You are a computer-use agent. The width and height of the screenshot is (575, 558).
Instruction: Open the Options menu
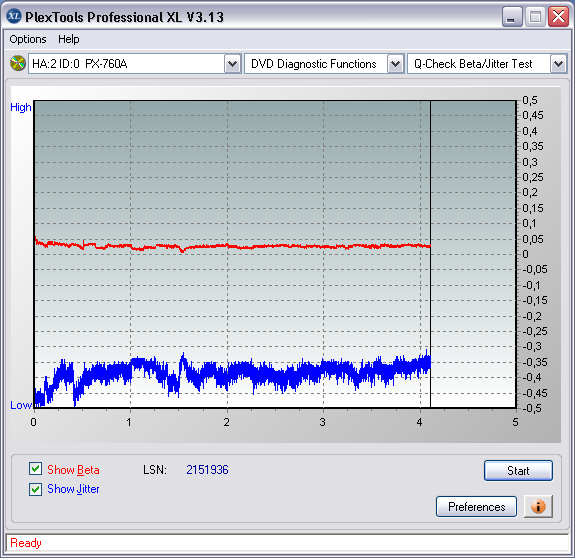(x=28, y=39)
